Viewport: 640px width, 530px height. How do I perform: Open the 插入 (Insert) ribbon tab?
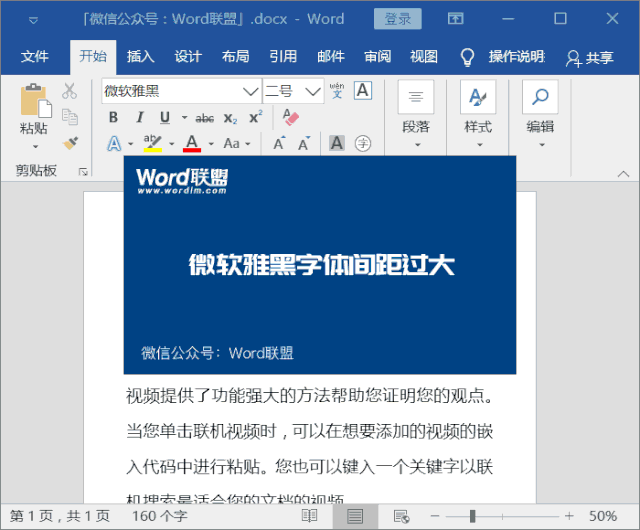141,57
